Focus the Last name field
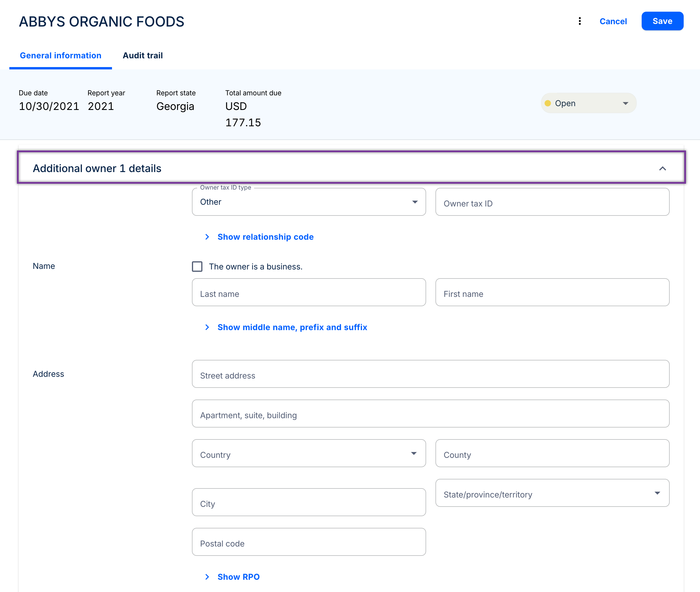Screen dimensions: 700x592 308,292
